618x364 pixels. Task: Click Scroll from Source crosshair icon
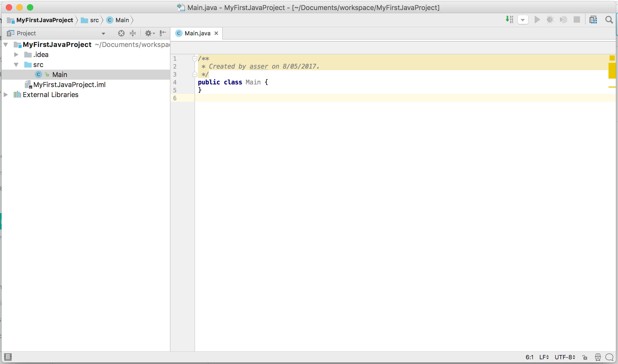(x=121, y=33)
